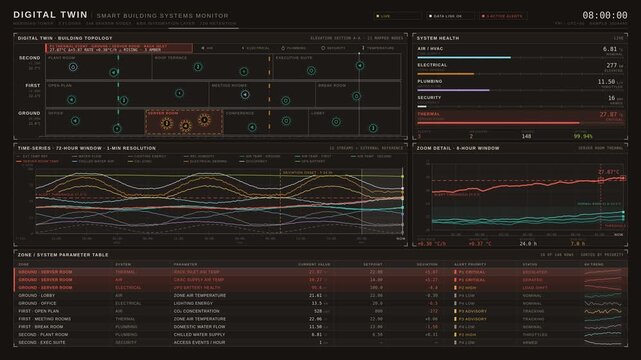Sort table by Zone column header

click(x=22, y=264)
